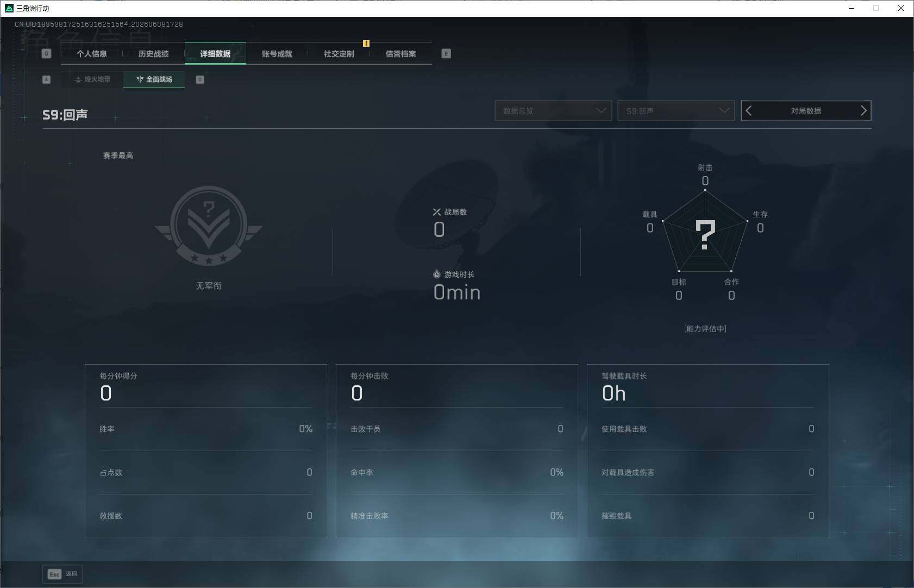Click the 命中率 stat row
The height and width of the screenshot is (588, 914).
pos(457,472)
